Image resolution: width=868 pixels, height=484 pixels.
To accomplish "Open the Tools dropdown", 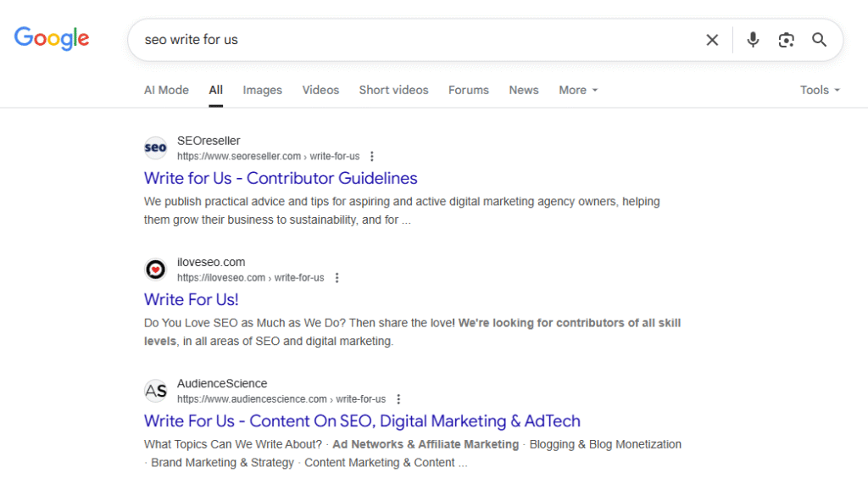I will (x=820, y=90).
